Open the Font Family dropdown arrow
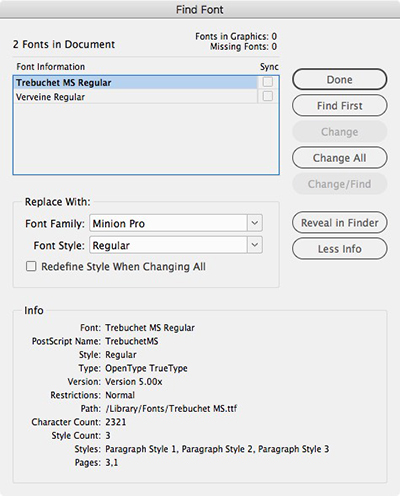 255,223
